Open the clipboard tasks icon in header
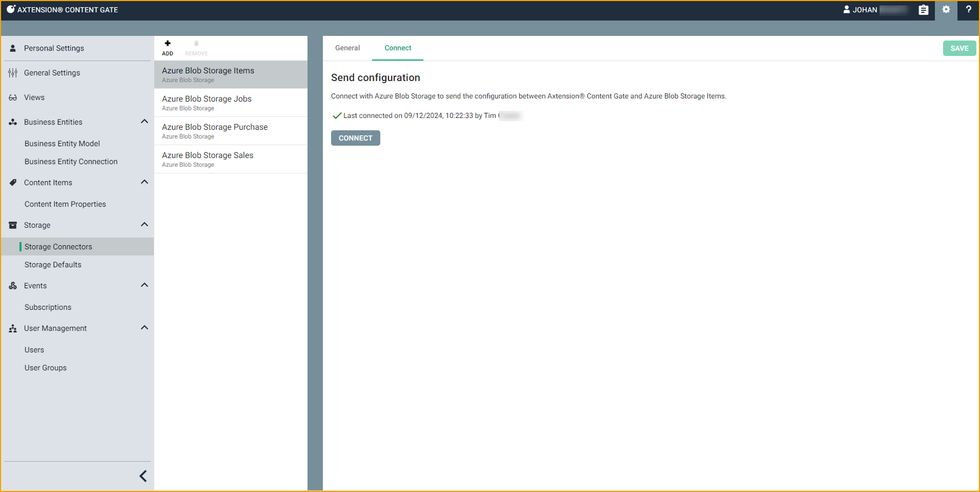Image resolution: width=980 pixels, height=492 pixels. tap(924, 10)
